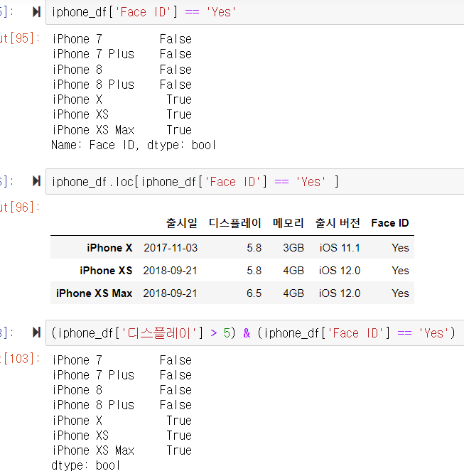Click 'iPhone XS Max' in Out[95] output
This screenshot has width=464, height=476.
click(x=93, y=130)
